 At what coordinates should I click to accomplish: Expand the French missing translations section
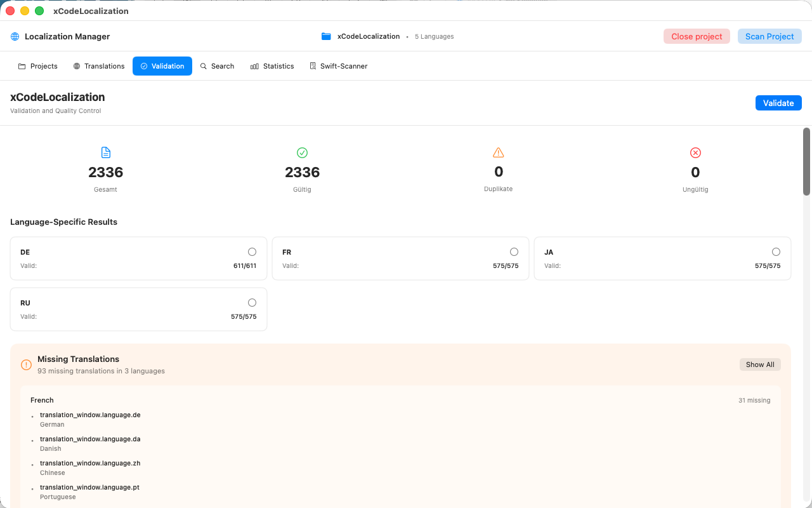coord(42,400)
